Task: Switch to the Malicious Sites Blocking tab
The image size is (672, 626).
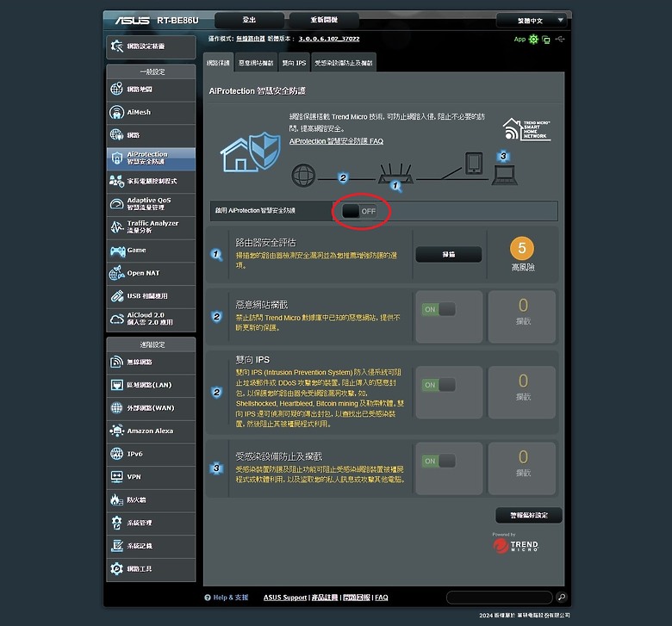Action: pyautogui.click(x=256, y=63)
